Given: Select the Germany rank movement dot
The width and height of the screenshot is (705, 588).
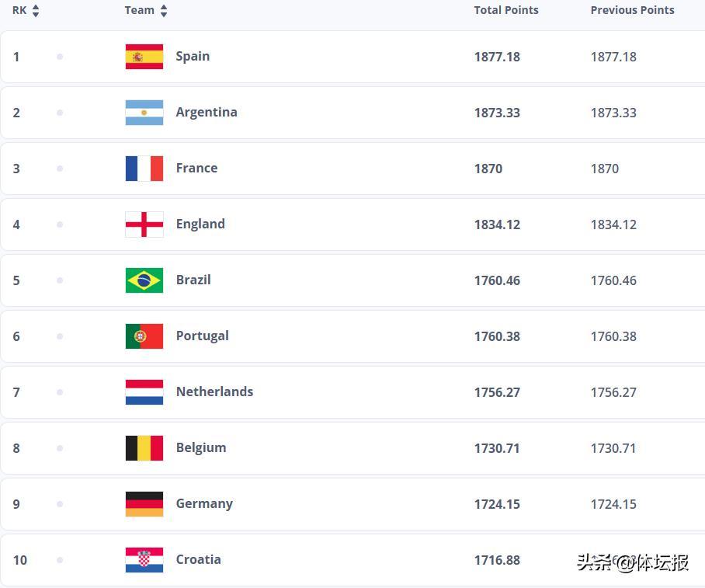Looking at the screenshot, I should pos(60,504).
